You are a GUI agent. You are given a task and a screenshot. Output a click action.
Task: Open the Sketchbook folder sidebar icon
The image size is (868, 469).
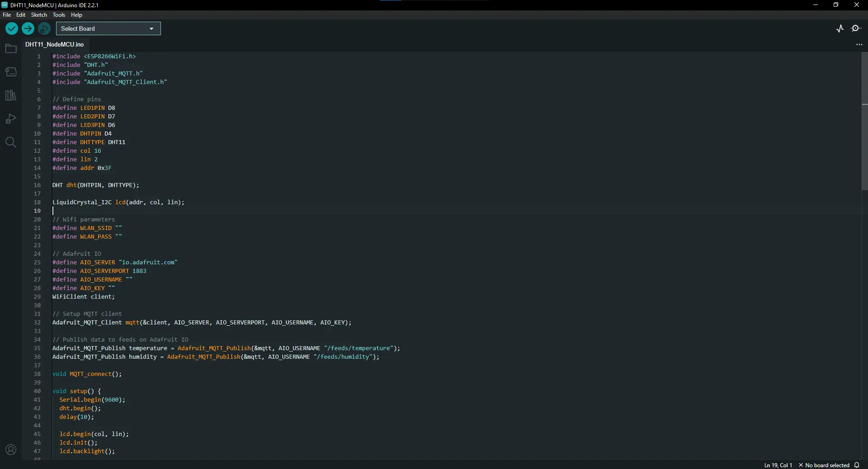(x=11, y=48)
